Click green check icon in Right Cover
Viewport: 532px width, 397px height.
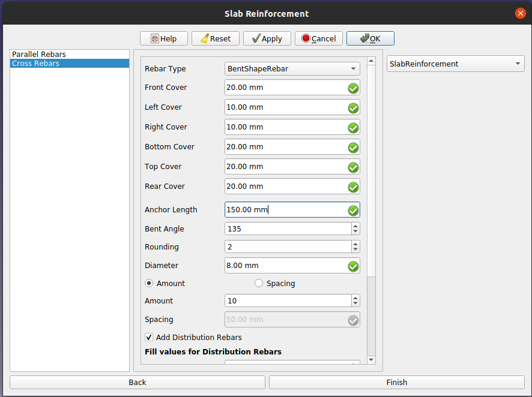353,128
